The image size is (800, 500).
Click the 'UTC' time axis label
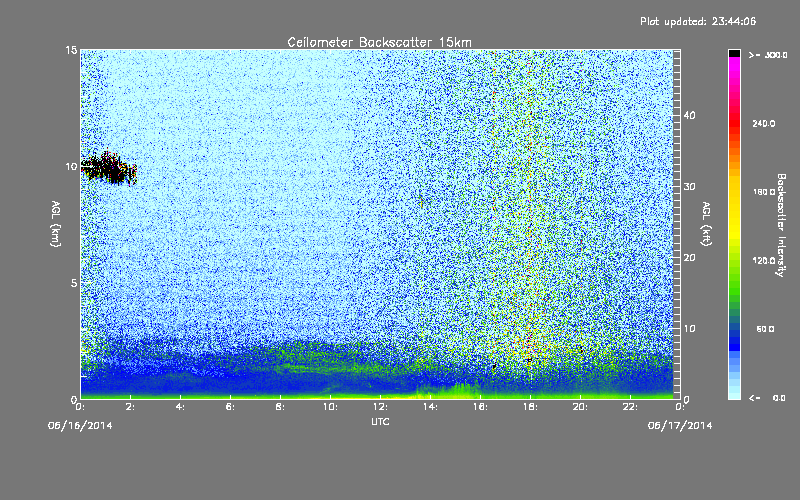point(380,422)
